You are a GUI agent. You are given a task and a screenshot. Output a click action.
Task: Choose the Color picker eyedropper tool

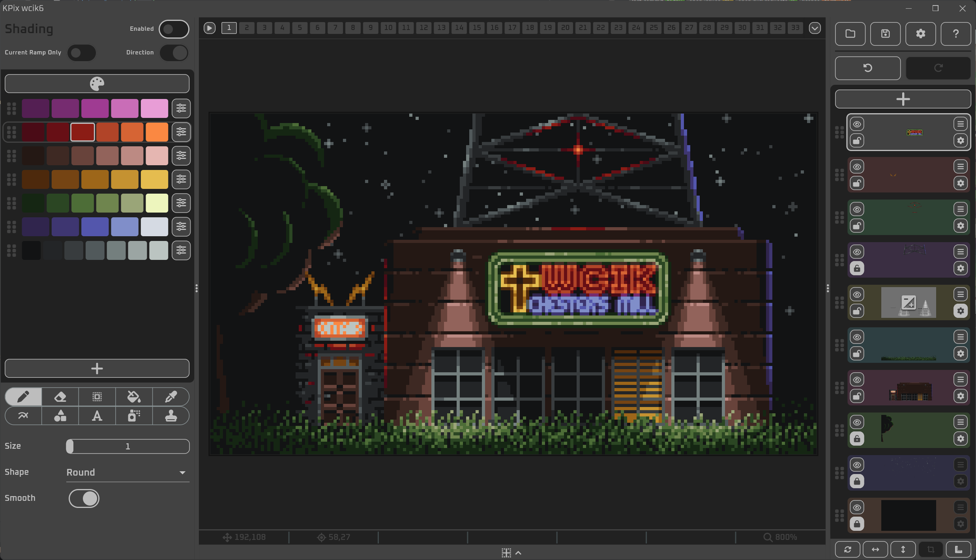click(x=170, y=397)
